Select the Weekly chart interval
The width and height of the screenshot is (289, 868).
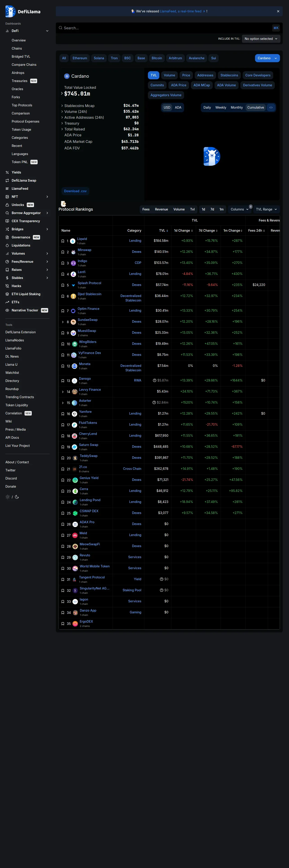tap(221, 107)
